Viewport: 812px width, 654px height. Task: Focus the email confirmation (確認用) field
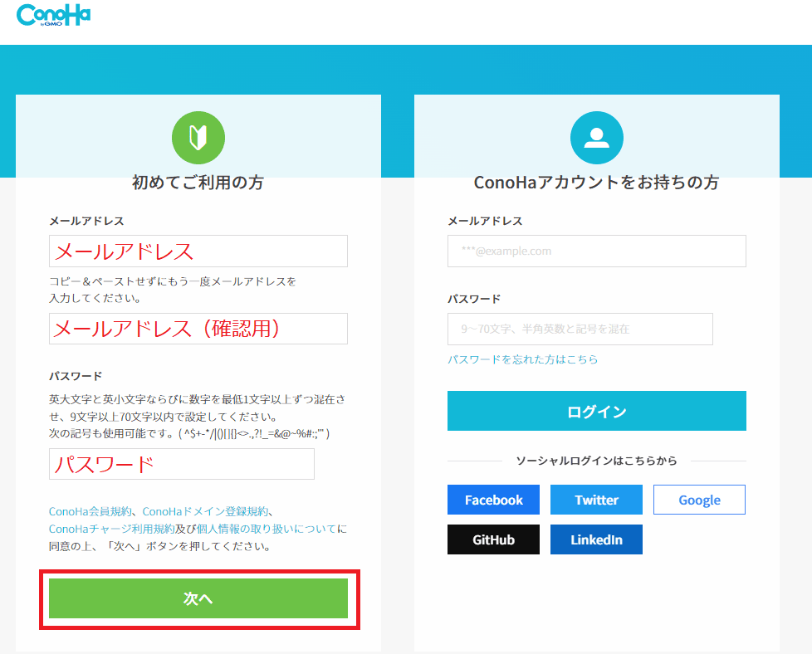click(x=198, y=329)
